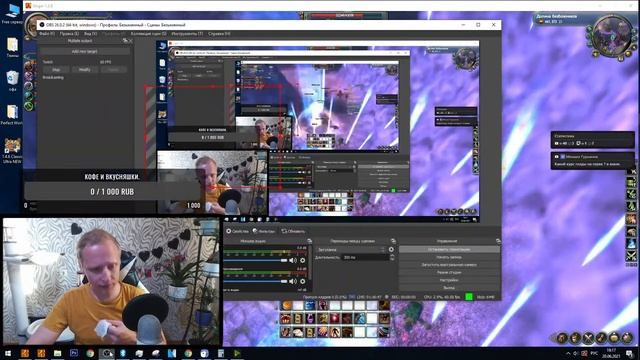Mute the upper audio mixer channel
640x360 pixels.
pos(293,260)
